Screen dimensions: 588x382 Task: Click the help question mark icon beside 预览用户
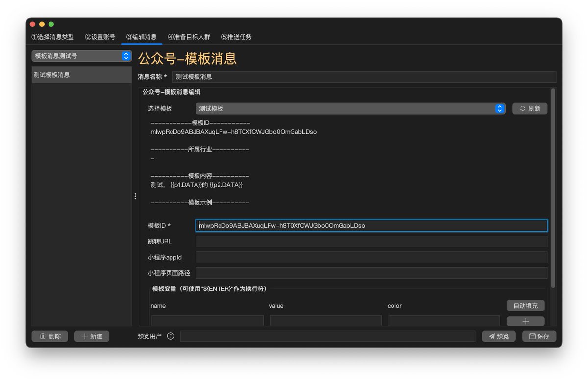click(x=171, y=336)
